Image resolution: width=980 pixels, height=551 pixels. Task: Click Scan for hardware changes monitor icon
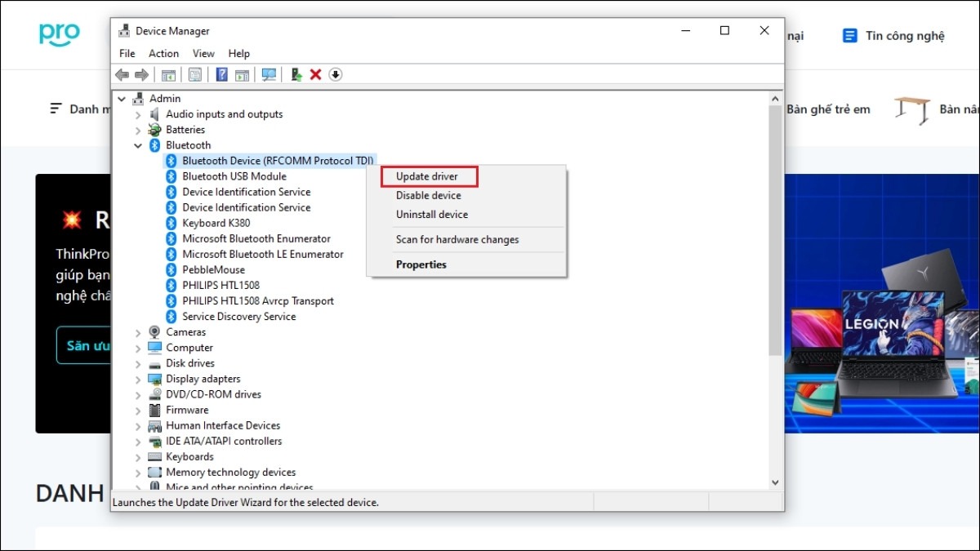269,75
